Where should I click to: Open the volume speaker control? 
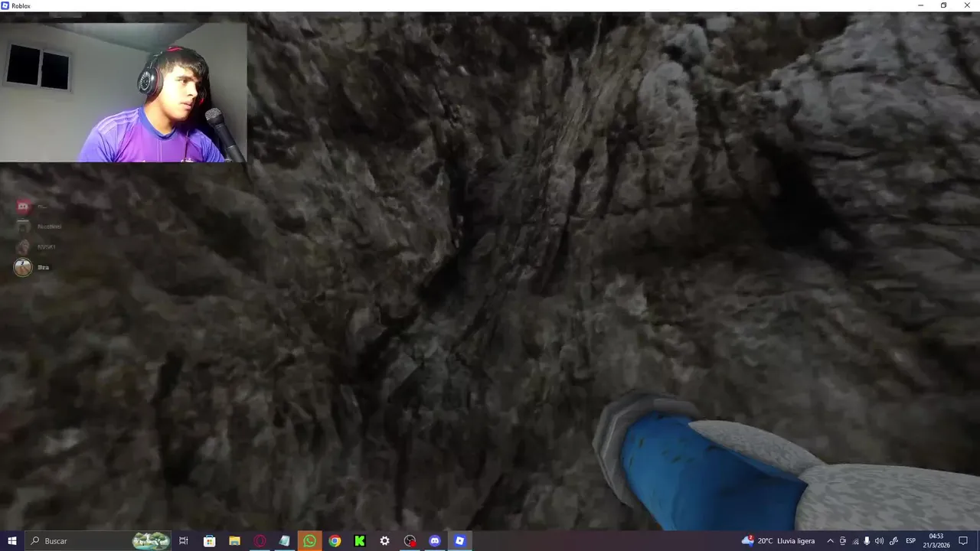coord(879,541)
